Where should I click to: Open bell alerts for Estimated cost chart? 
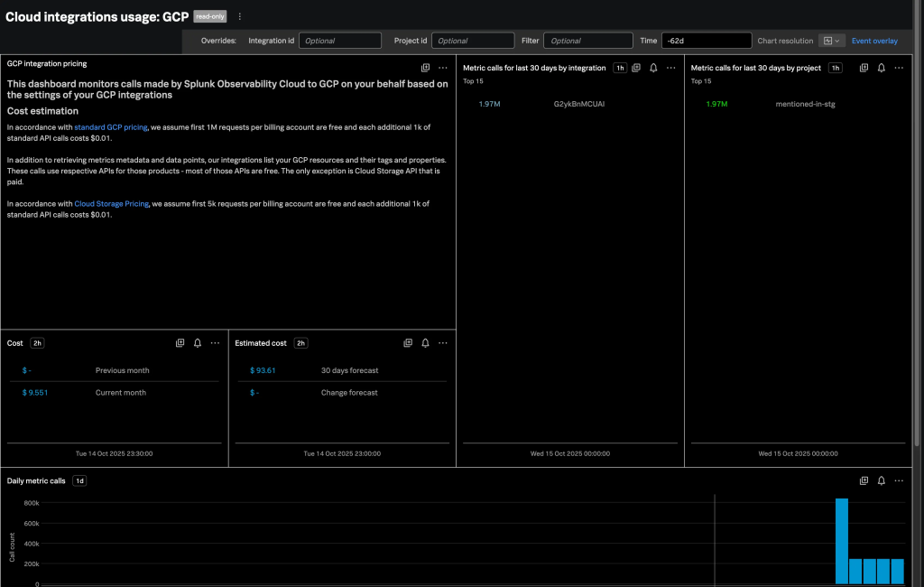click(425, 343)
